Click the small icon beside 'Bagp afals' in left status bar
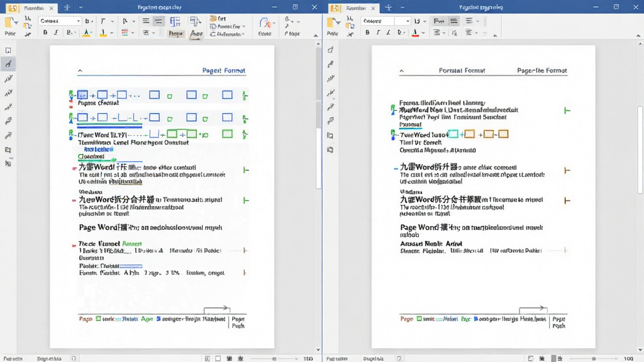This screenshot has width=644, height=362. point(74,358)
